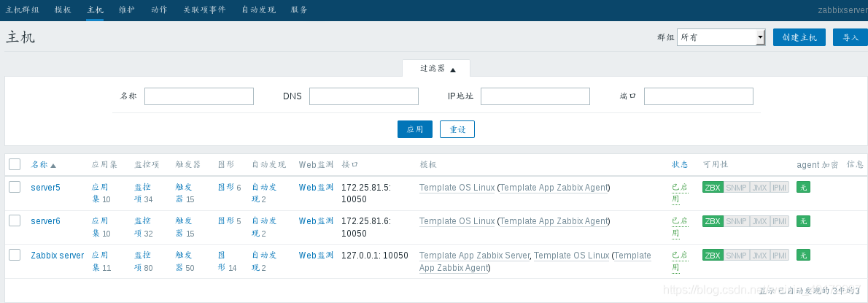Check the server6 row checkbox
Image resolution: width=868 pixels, height=303 pixels.
coord(15,221)
